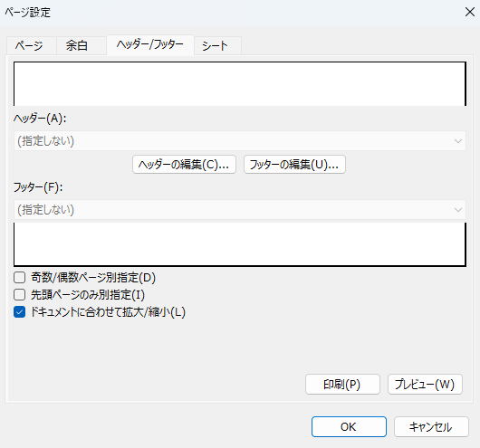Select the ヘッダー/フッター tab
The height and width of the screenshot is (448, 480).
pos(150,45)
